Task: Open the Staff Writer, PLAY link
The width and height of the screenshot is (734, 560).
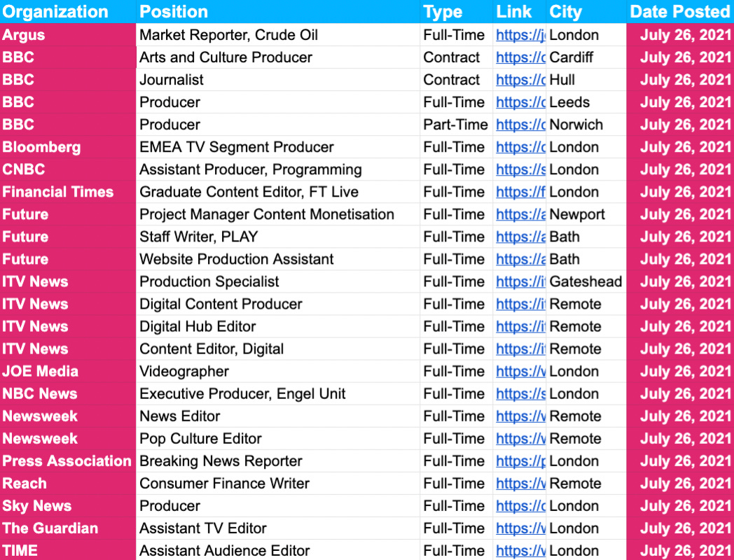Action: click(520, 237)
